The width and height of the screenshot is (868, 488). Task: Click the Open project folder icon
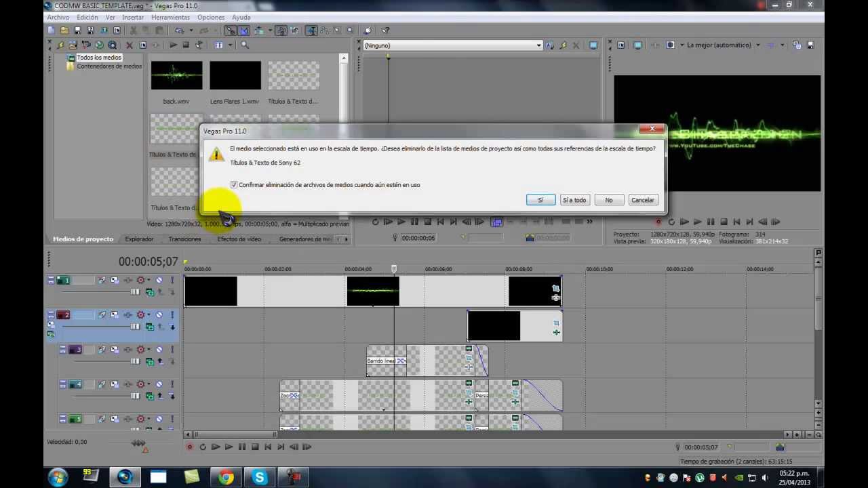(x=64, y=30)
